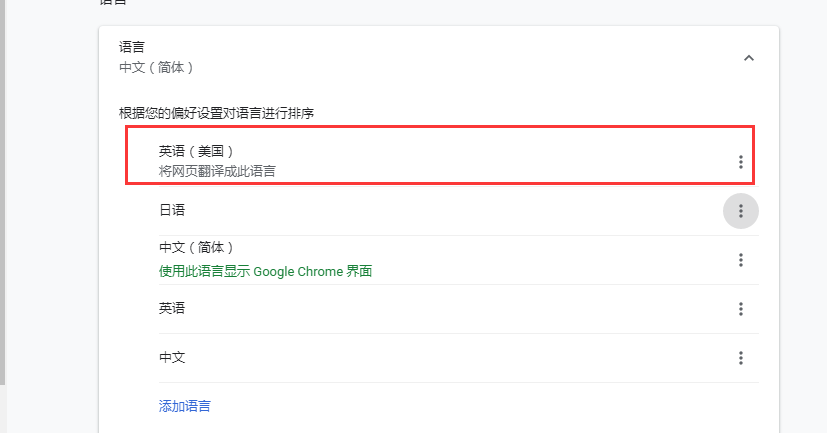Click the 语言 card header title

click(x=132, y=47)
